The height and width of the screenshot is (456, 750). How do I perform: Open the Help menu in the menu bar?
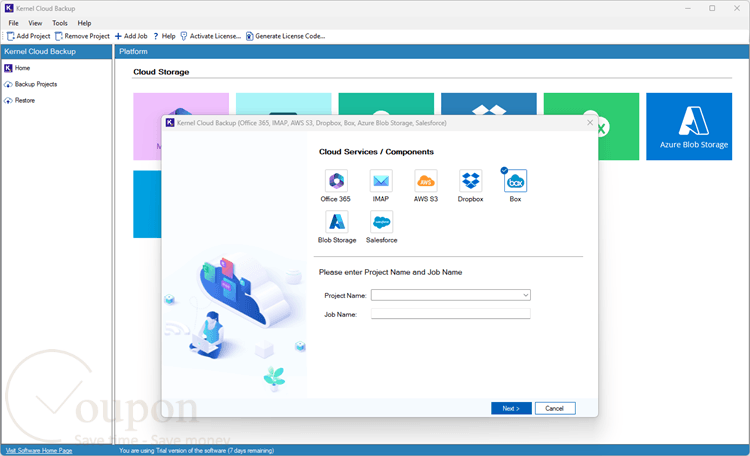coord(84,23)
